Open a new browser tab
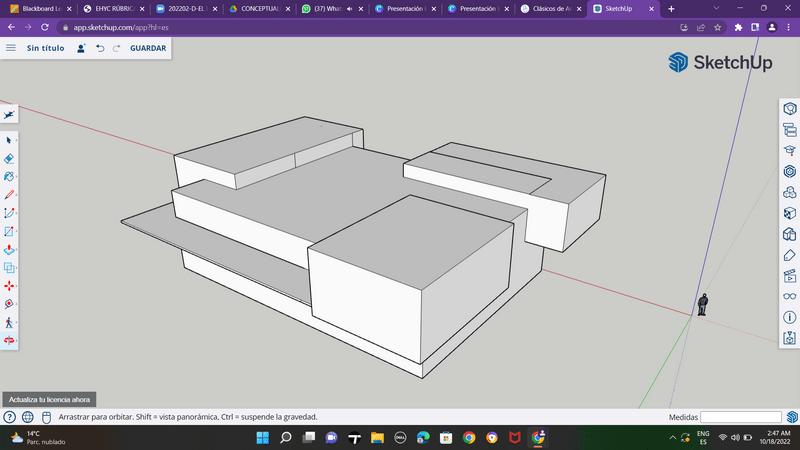This screenshot has width=800, height=450. coord(671,9)
